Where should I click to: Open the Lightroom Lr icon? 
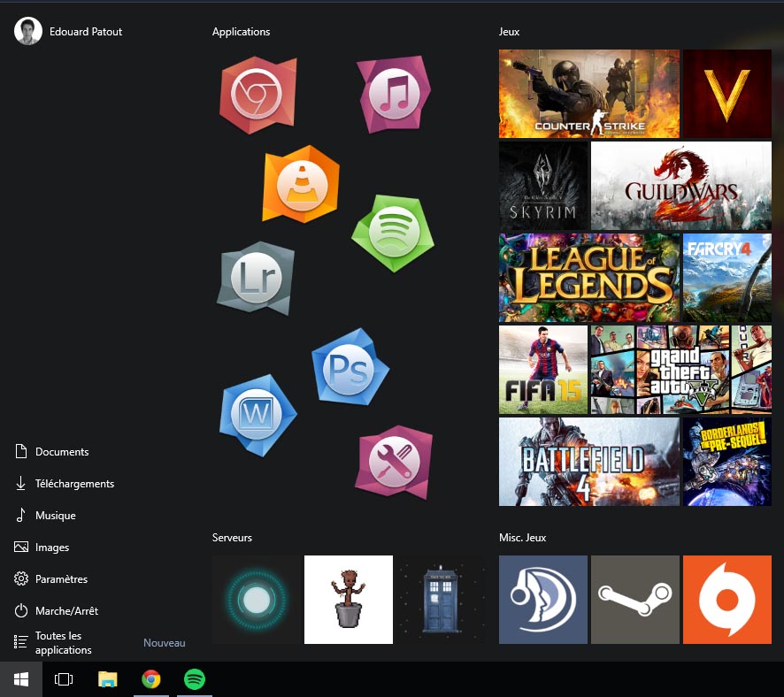tap(256, 279)
